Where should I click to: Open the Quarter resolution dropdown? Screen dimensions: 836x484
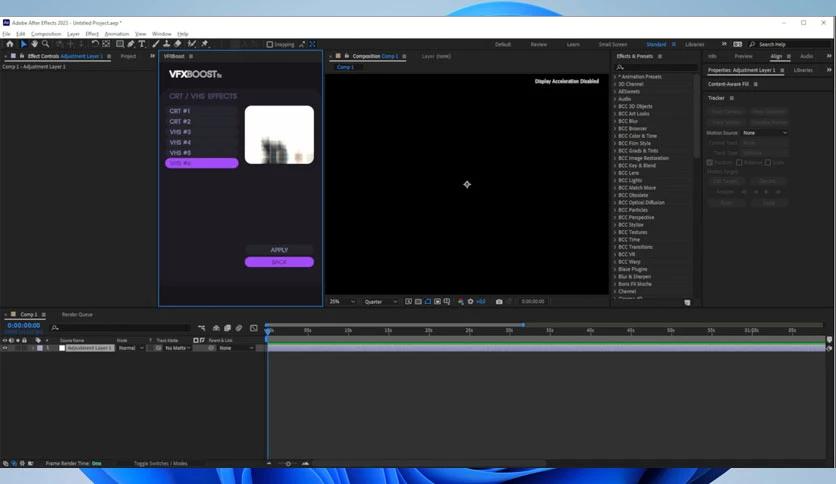pos(381,302)
